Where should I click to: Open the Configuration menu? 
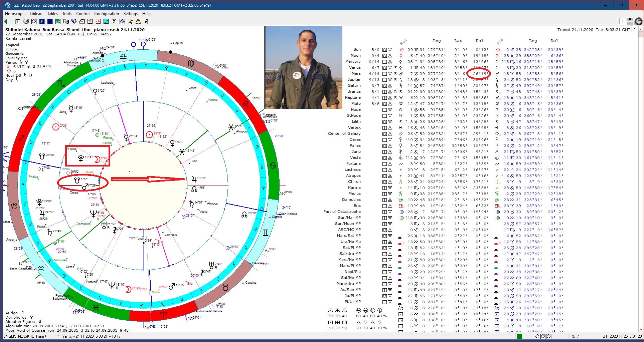[107, 14]
